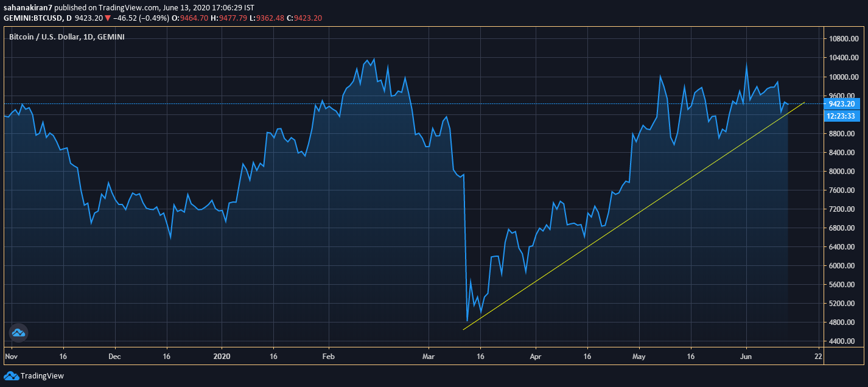Screen dimensions: 868x387
Task: Click the 7200.00 price axis label
Action: click(x=842, y=209)
